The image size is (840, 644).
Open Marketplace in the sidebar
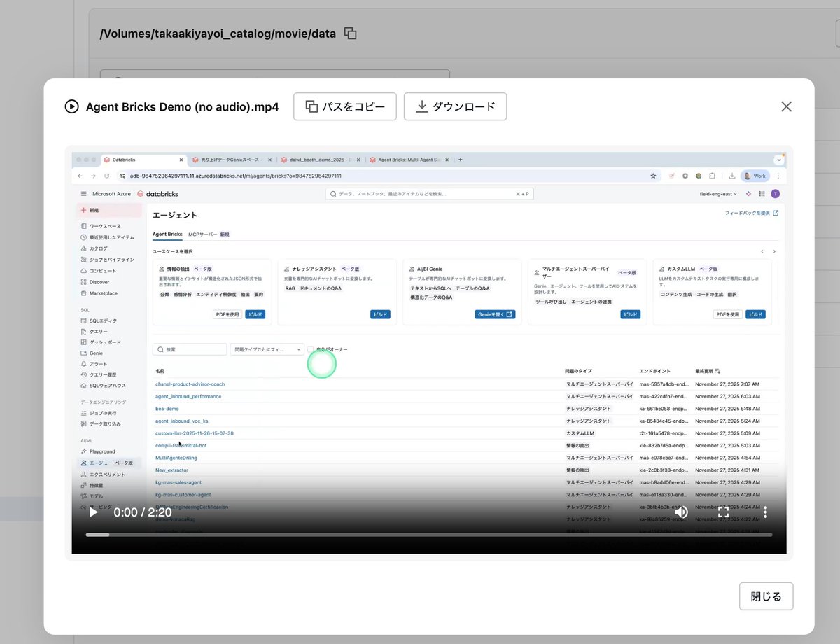point(99,293)
